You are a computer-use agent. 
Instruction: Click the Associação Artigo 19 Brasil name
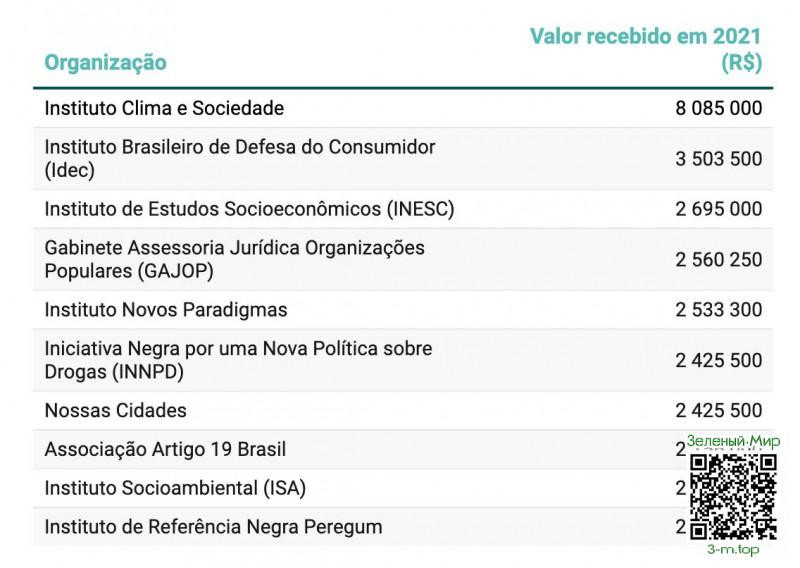tap(165, 450)
